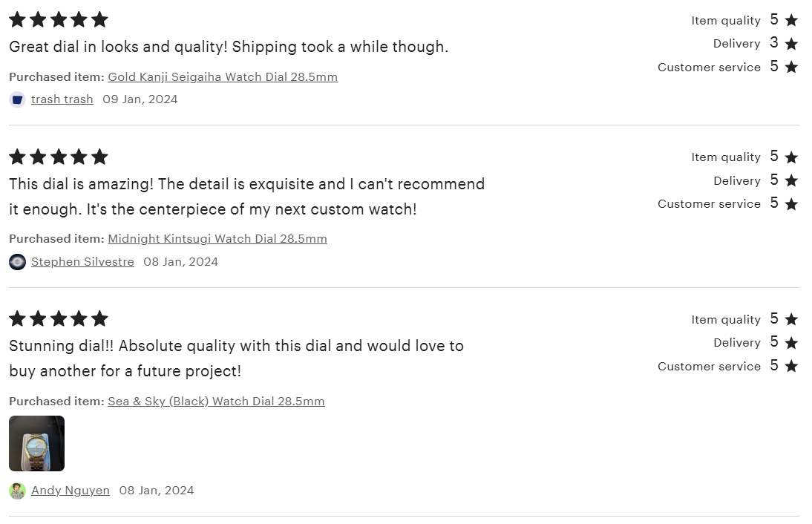
Task: Open Gold Kanji Seigaiha Watch Dial link
Action: tap(223, 76)
